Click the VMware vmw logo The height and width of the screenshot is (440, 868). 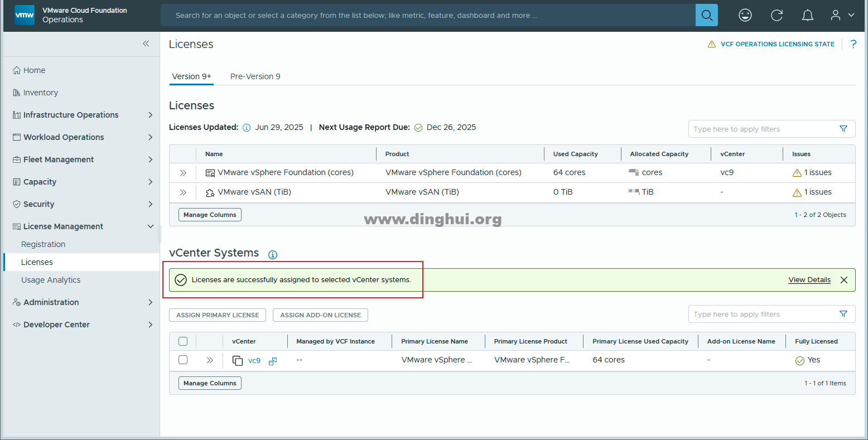[x=24, y=15]
